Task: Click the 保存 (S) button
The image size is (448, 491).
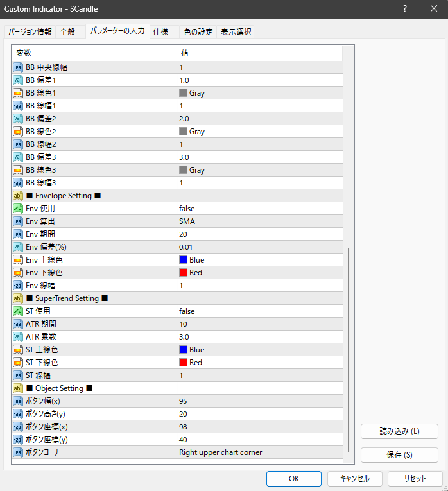Action: tap(399, 454)
